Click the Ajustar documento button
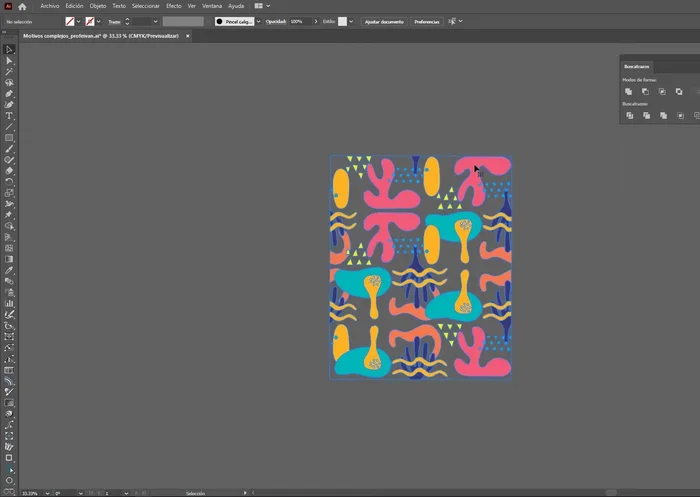700x497 pixels. 384,21
